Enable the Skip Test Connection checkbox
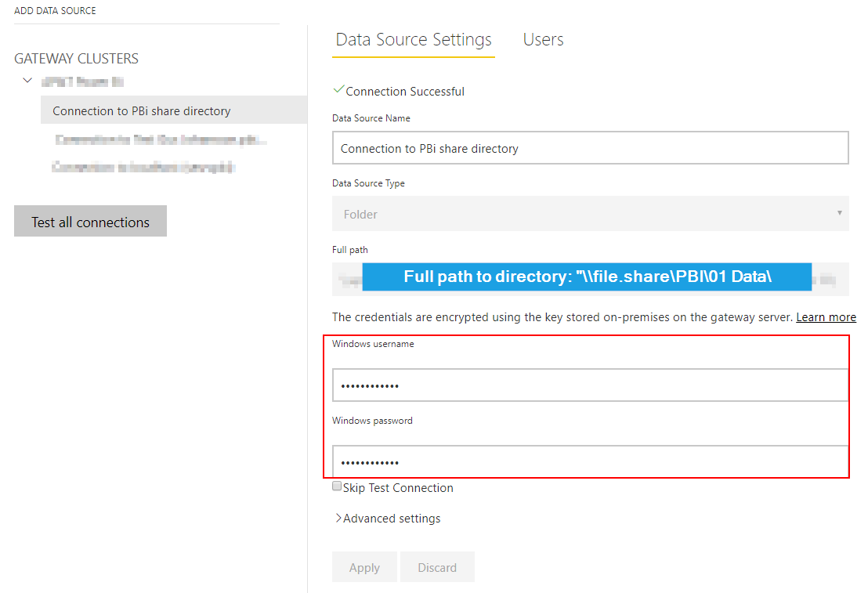This screenshot has height=593, width=868. [x=337, y=486]
